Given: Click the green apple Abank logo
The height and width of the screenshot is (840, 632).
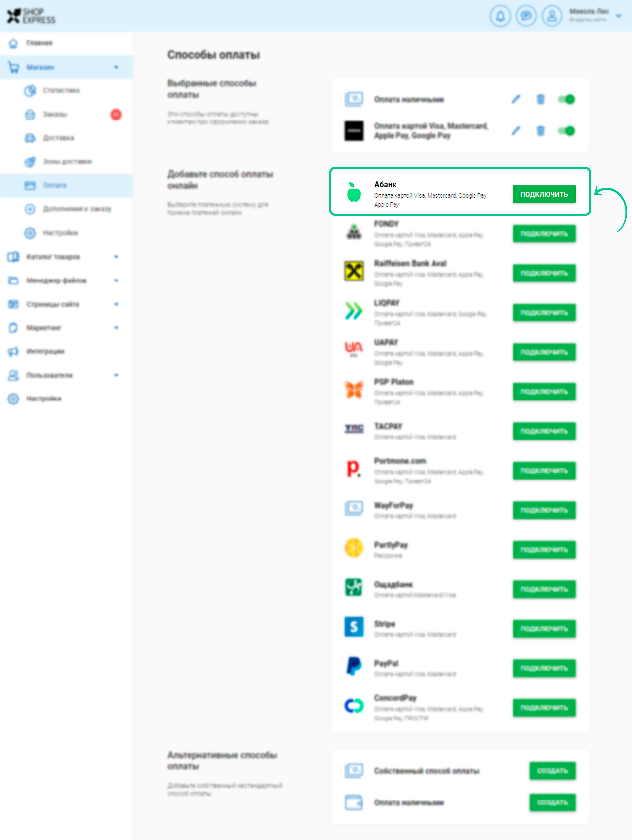Looking at the screenshot, I should pos(354,193).
